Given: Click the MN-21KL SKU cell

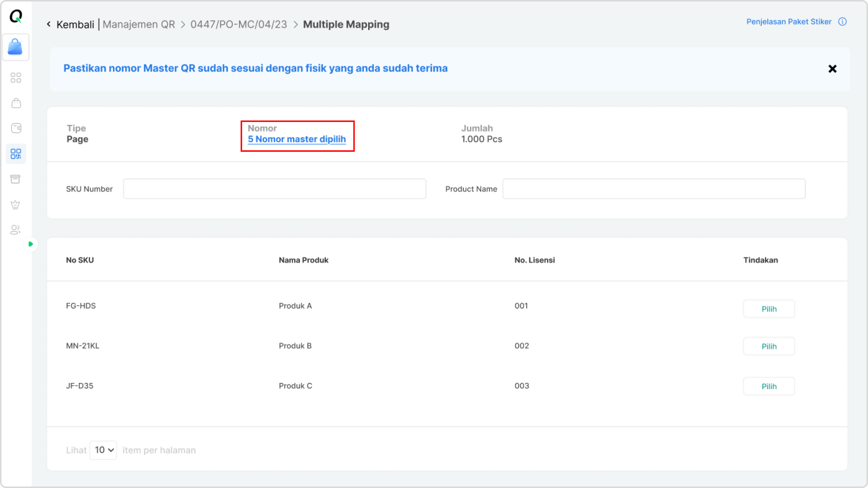Looking at the screenshot, I should tap(83, 346).
